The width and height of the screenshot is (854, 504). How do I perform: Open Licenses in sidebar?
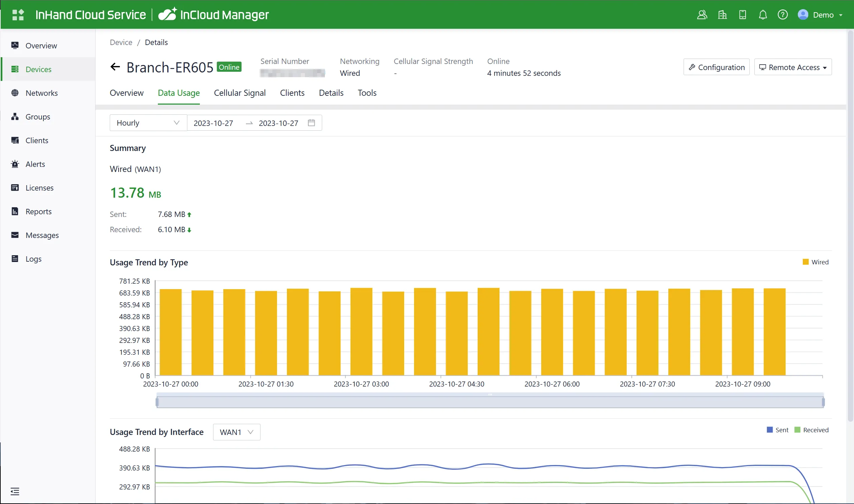[47, 188]
